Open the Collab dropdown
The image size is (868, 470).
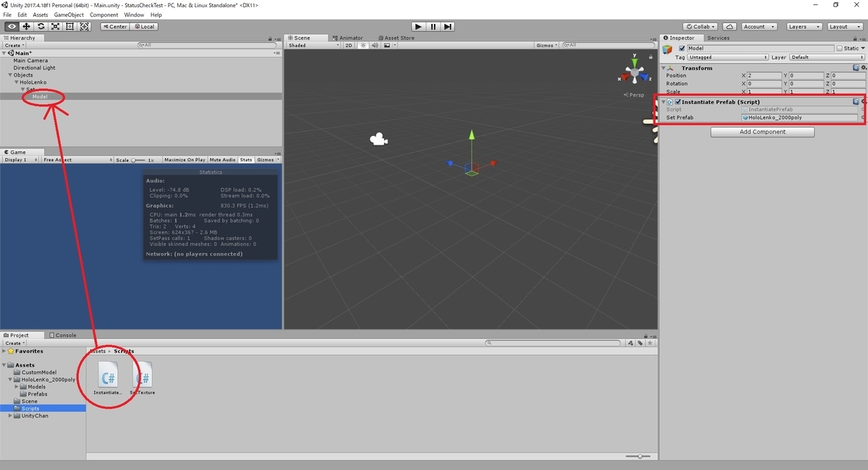[700, 27]
